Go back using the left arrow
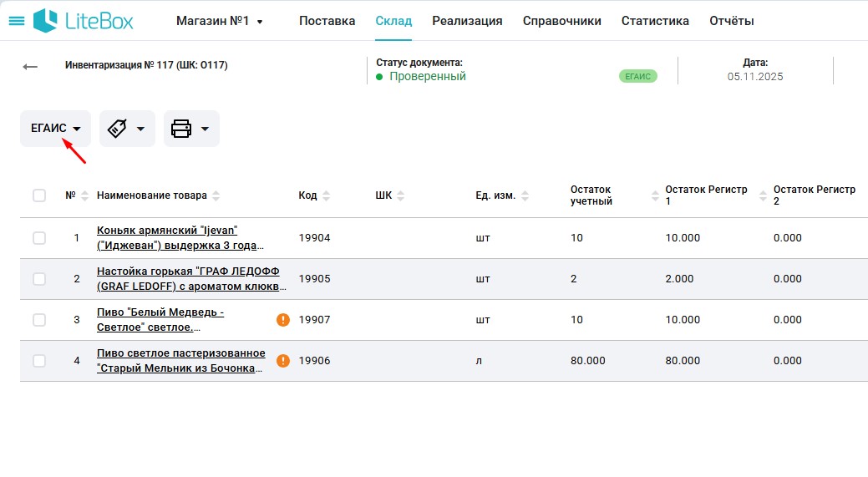 tap(30, 67)
